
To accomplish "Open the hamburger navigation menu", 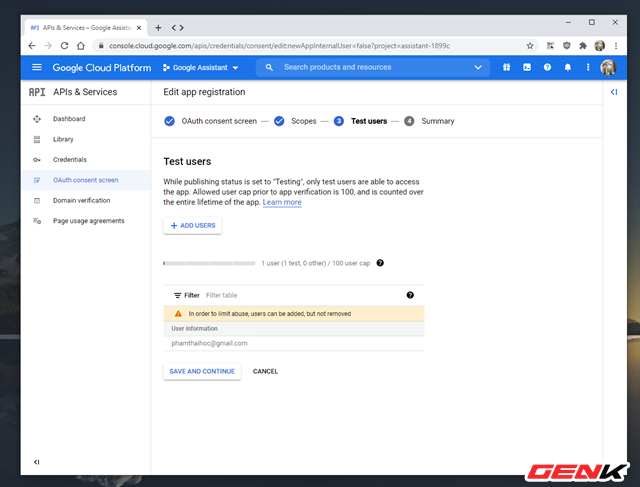I will 37,67.
